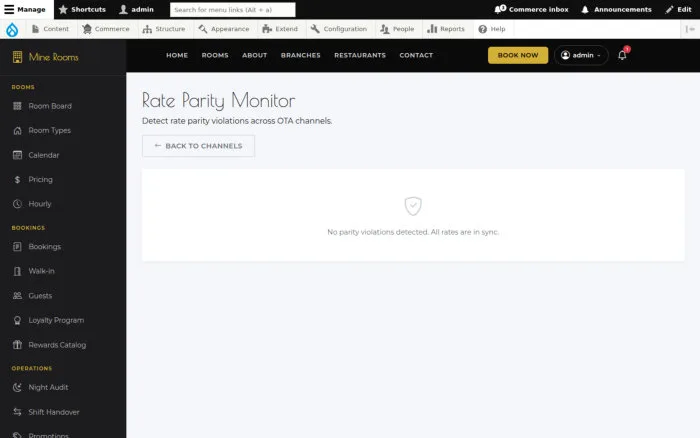The width and height of the screenshot is (700, 438).
Task: Open the People admin menu
Action: click(x=397, y=29)
